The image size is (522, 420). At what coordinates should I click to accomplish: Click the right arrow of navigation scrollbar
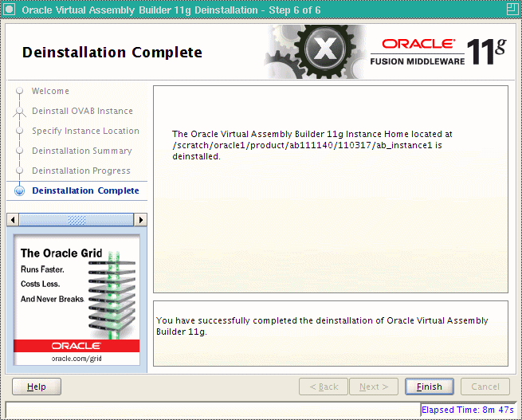click(141, 220)
